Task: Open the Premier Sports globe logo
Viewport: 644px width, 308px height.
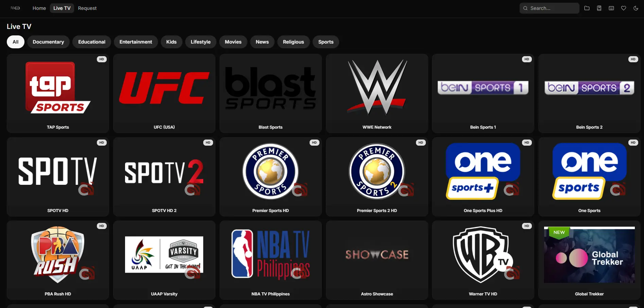Action: (x=271, y=171)
